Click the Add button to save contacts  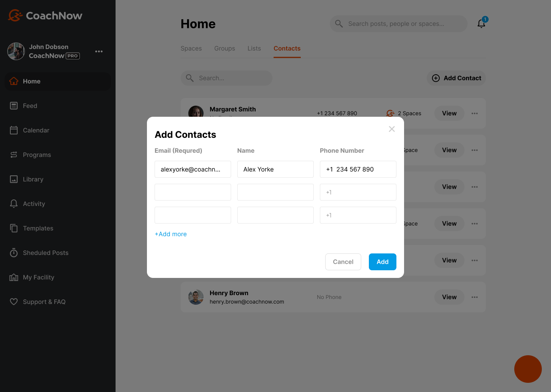tap(382, 262)
